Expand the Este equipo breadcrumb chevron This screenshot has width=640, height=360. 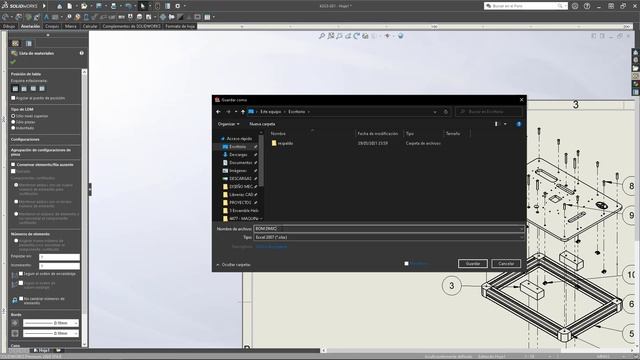point(284,111)
